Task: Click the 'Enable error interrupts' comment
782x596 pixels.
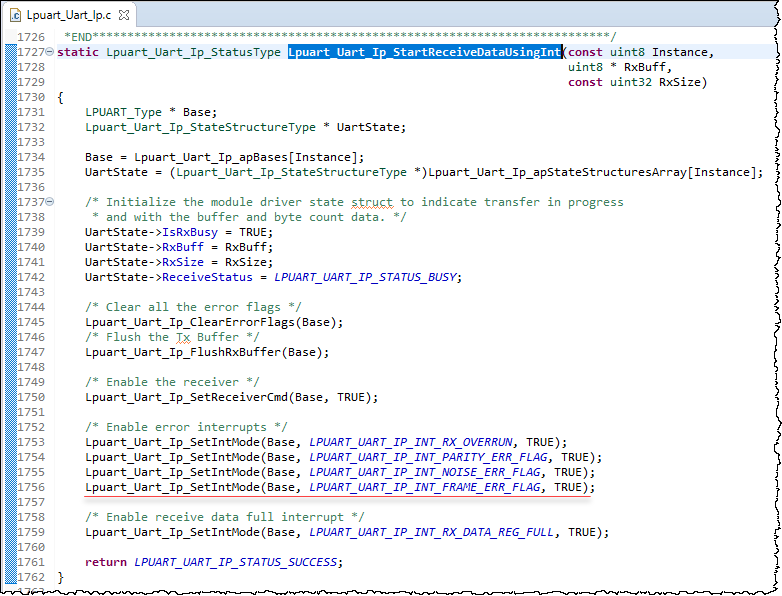Action: click(186, 427)
